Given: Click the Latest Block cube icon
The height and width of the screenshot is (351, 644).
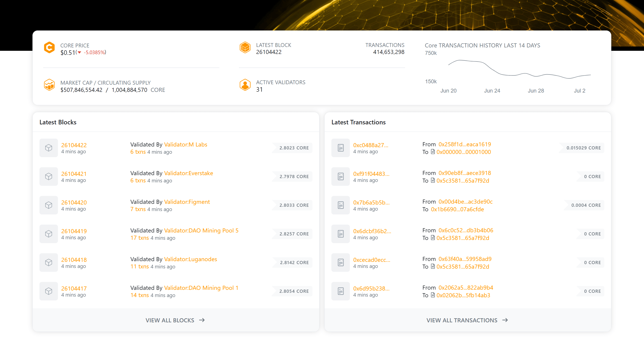Looking at the screenshot, I should pyautogui.click(x=245, y=47).
